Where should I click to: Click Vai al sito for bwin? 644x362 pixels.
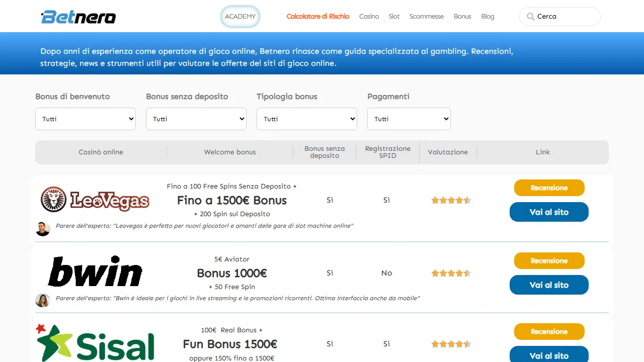549,285
